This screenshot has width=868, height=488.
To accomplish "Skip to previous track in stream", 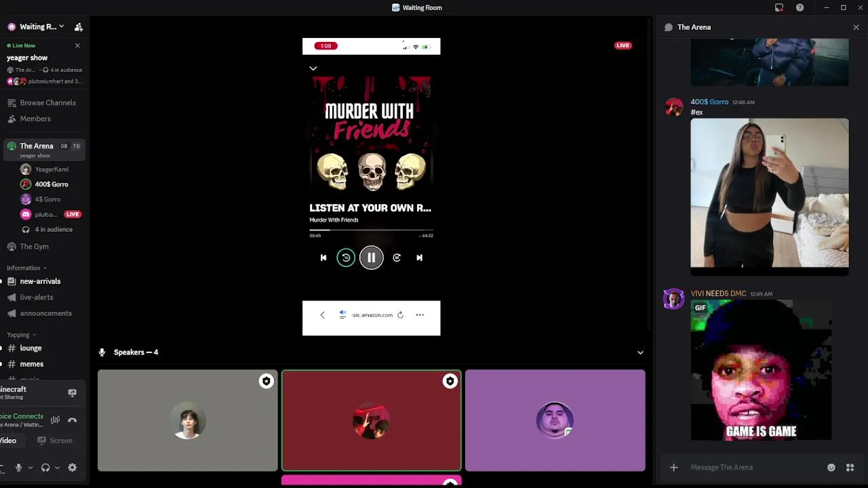I will [x=323, y=258].
